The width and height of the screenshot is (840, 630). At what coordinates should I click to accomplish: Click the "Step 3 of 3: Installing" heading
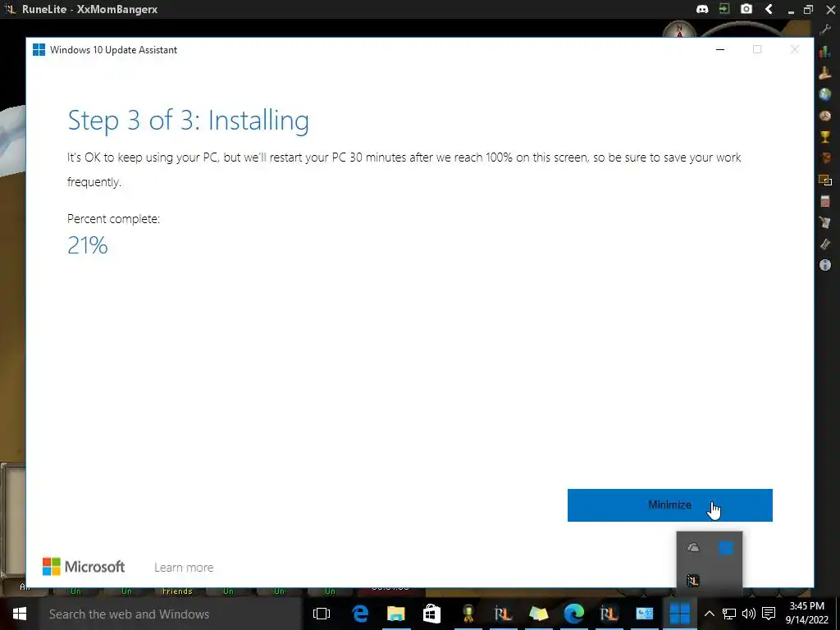point(188,120)
